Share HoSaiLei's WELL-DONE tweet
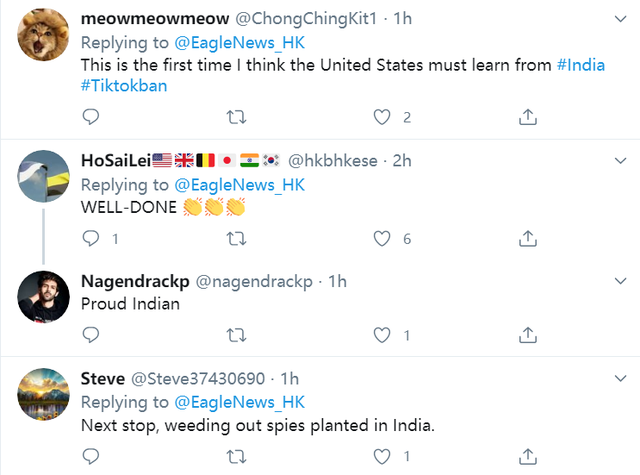This screenshot has width=640, height=475. point(527,238)
